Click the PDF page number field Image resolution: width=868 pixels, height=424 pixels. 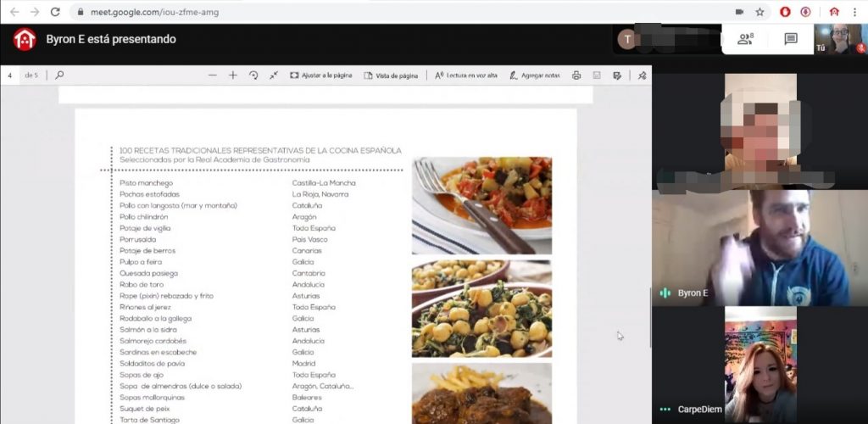coord(10,75)
